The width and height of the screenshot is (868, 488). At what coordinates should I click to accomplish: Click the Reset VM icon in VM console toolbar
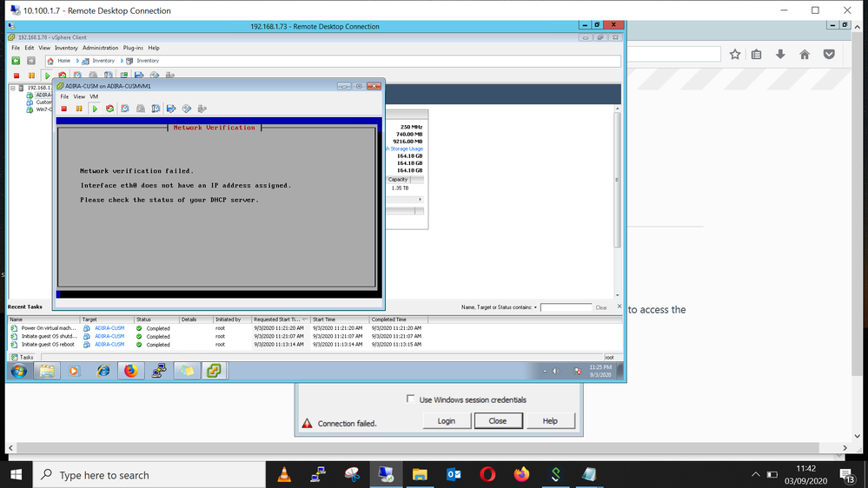109,109
